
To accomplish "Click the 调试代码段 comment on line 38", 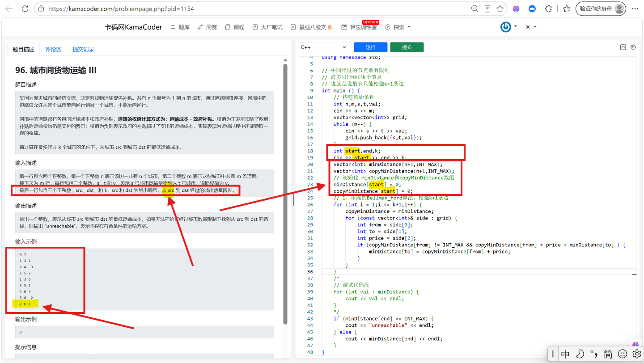I will pyautogui.click(x=352, y=285).
